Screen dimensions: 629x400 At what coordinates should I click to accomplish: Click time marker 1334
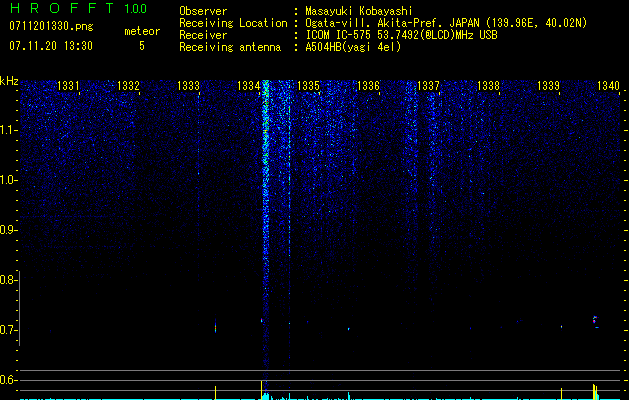248,86
